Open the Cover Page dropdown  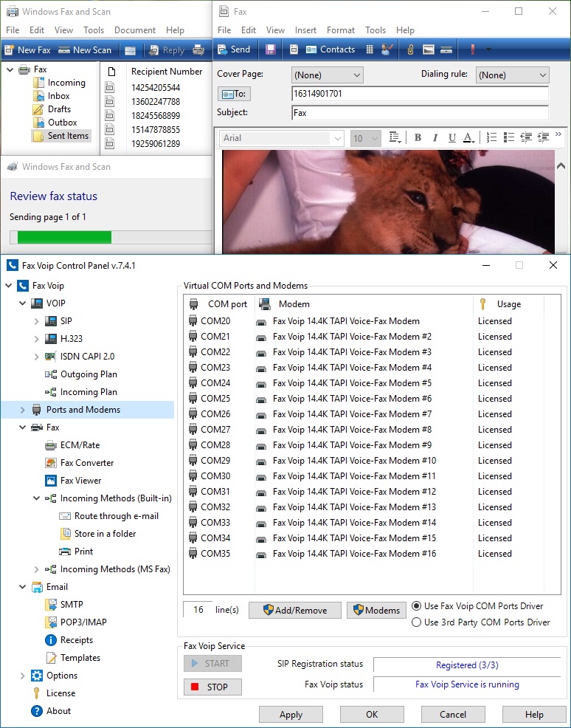pyautogui.click(x=328, y=75)
